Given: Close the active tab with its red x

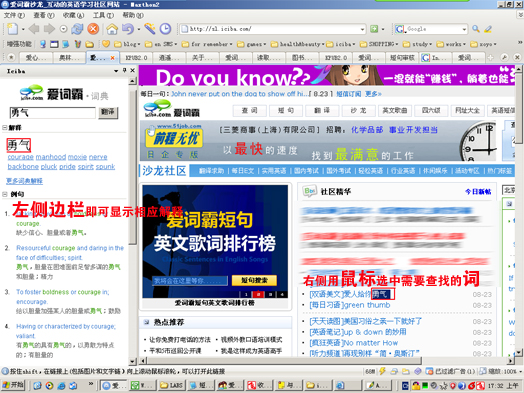Looking at the screenshot, I should (113, 58).
